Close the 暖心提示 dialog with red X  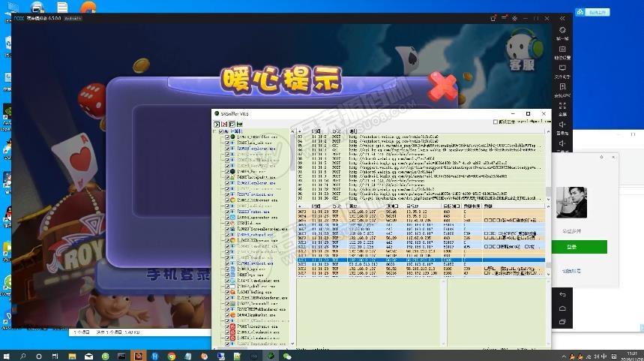click(442, 86)
